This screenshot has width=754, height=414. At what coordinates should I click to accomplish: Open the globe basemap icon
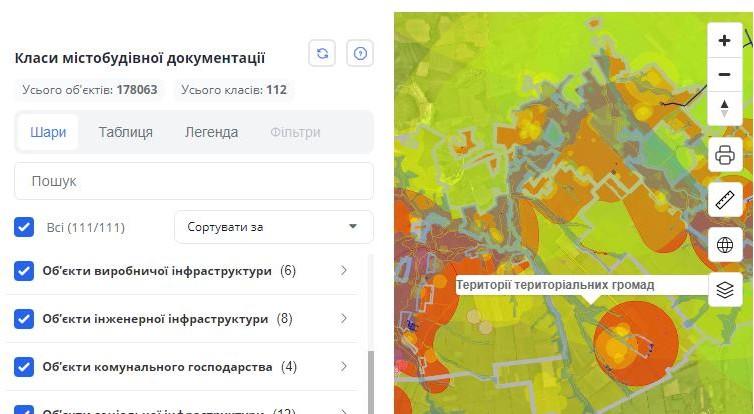[x=725, y=245]
